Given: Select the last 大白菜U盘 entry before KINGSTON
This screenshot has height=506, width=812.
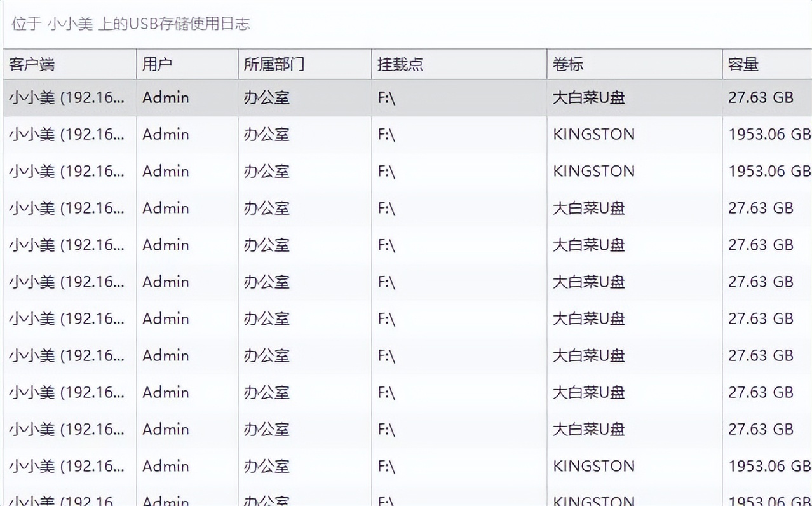Looking at the screenshot, I should pyautogui.click(x=588, y=430).
